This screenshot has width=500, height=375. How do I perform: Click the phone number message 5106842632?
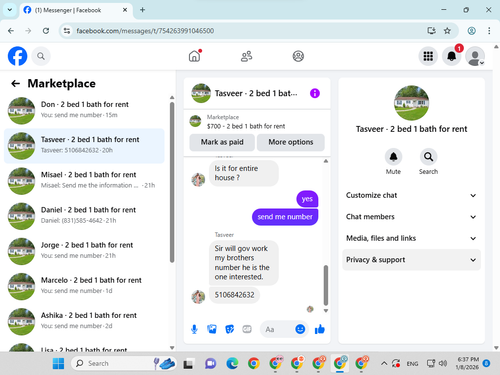[x=234, y=295]
